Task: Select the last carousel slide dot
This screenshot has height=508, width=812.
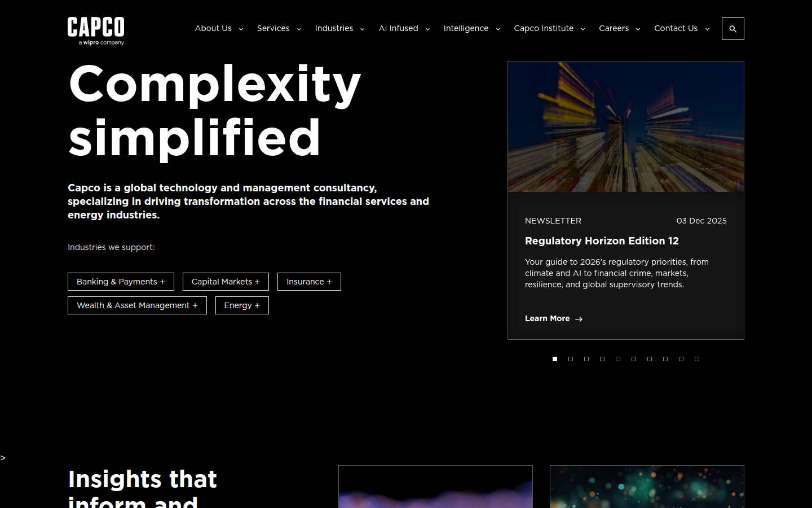Action: [697, 359]
